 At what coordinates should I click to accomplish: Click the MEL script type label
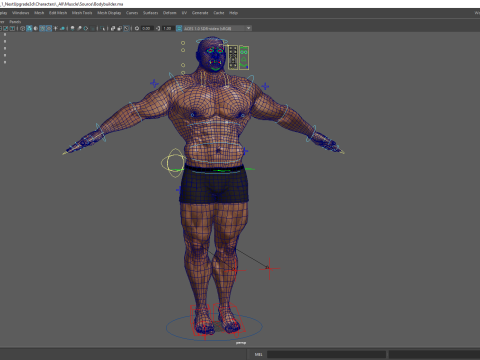[x=258, y=354]
